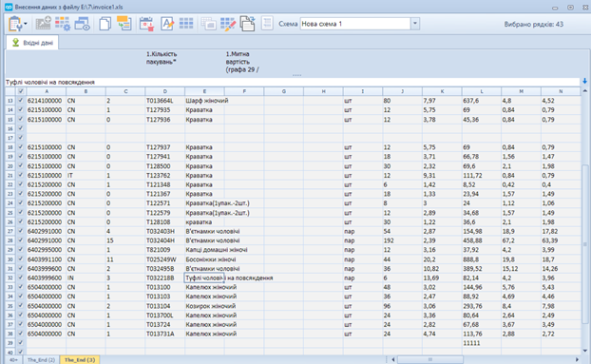
Task: Click horizontal scrollbar right arrow
Action: tap(577, 359)
